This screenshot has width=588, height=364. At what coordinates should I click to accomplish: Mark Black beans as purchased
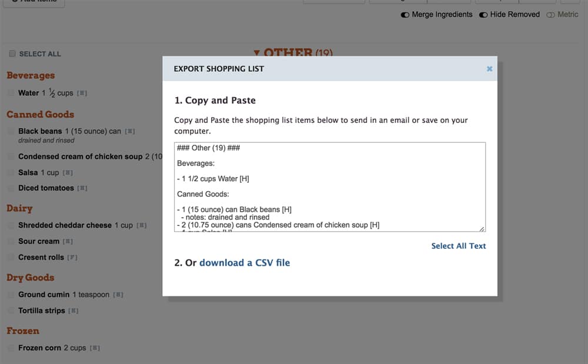[10, 131]
